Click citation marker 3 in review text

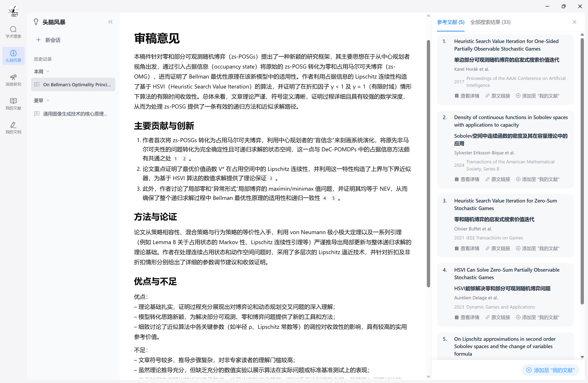pos(271,178)
